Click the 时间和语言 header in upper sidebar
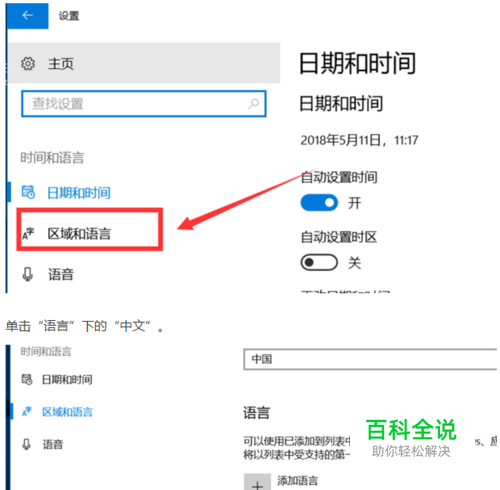The image size is (500, 490). tap(52, 158)
